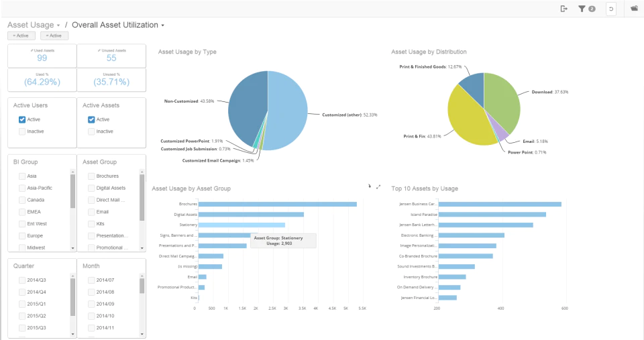Click the filter count badge next to funnel

[x=592, y=9]
